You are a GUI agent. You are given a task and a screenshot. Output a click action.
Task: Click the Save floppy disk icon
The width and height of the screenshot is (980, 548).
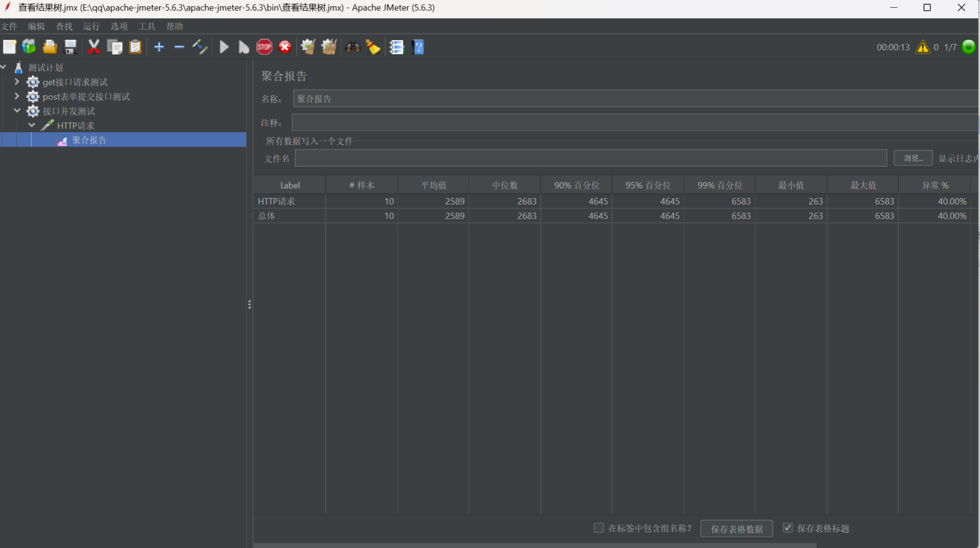click(x=71, y=47)
